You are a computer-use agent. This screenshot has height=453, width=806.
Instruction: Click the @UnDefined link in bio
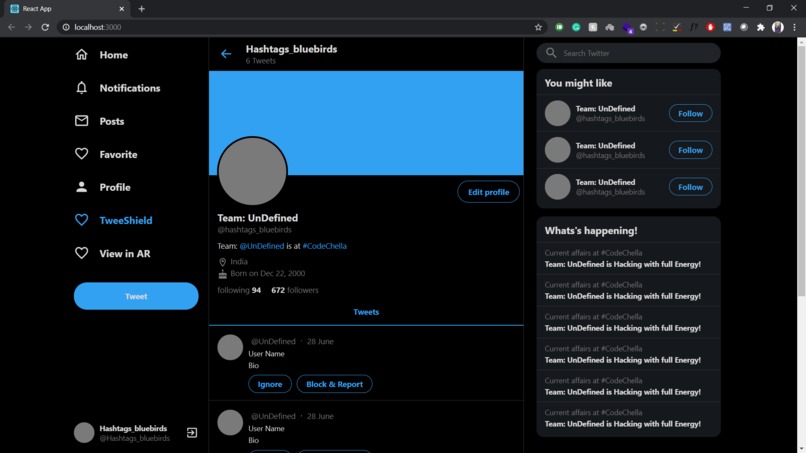coord(262,246)
